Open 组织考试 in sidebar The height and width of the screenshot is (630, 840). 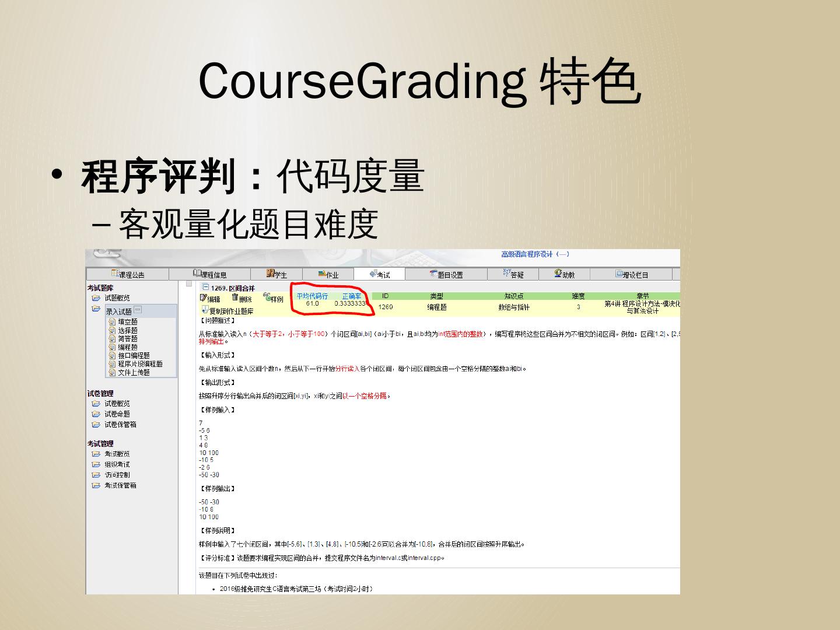[x=117, y=464]
